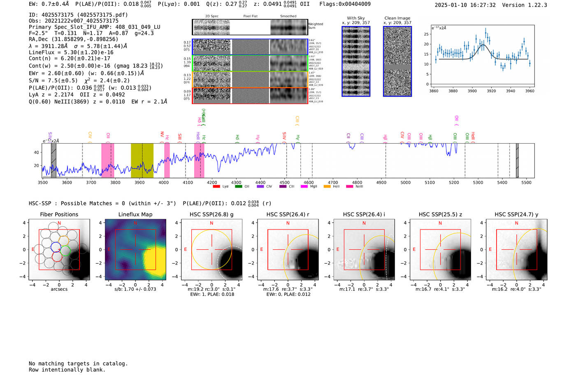Viewport: 576px width, 392px height.
Task: Click the 'Q(0.60) NeIII(3869)' line
Action: point(98,102)
